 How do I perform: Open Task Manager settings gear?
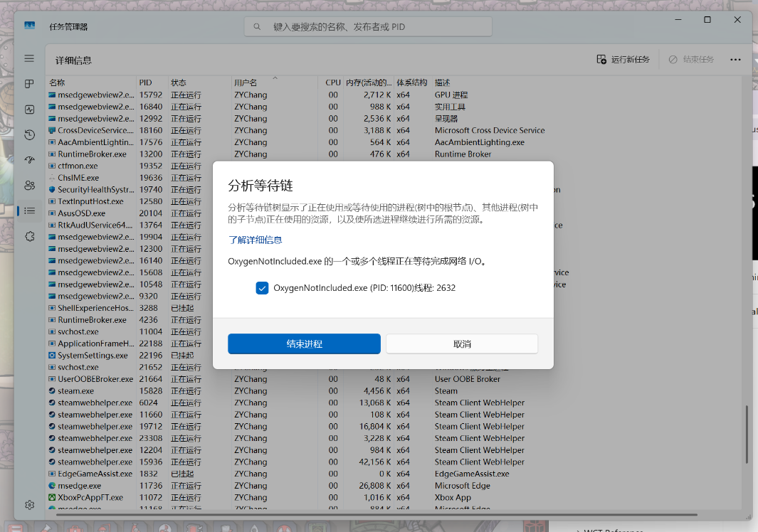[x=29, y=505]
